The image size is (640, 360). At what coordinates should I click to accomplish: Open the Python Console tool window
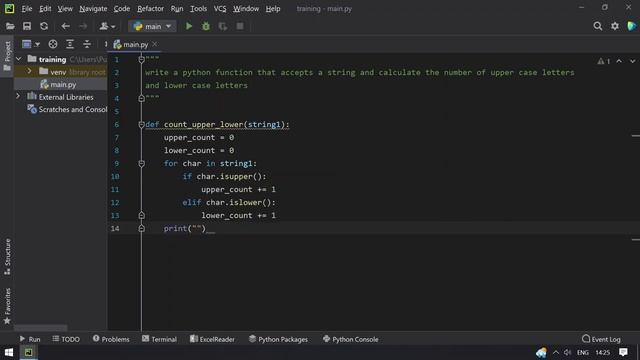pos(350,339)
